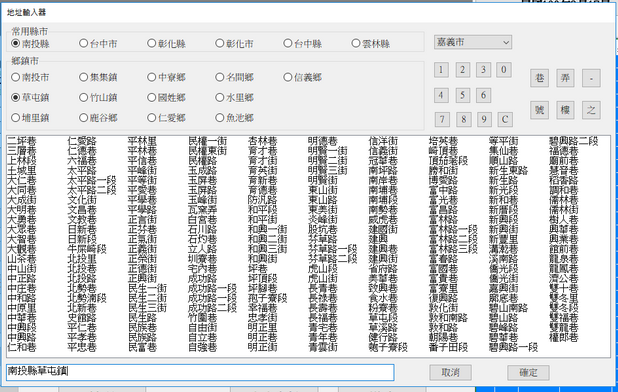Confirm the address with 確定 button
618x392 pixels.
528,372
